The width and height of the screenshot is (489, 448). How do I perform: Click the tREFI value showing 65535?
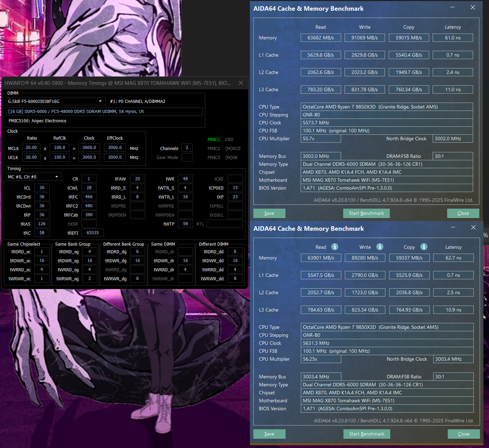click(92, 232)
